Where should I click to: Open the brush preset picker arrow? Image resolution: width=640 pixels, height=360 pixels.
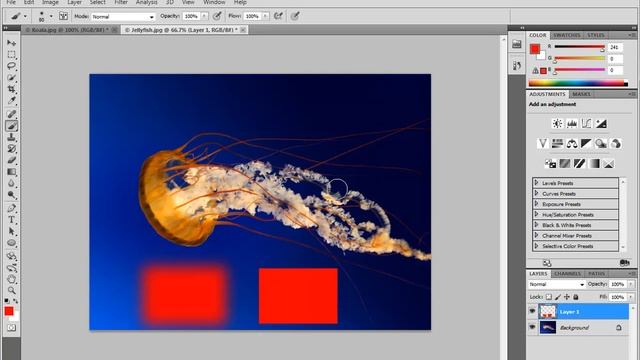51,16
